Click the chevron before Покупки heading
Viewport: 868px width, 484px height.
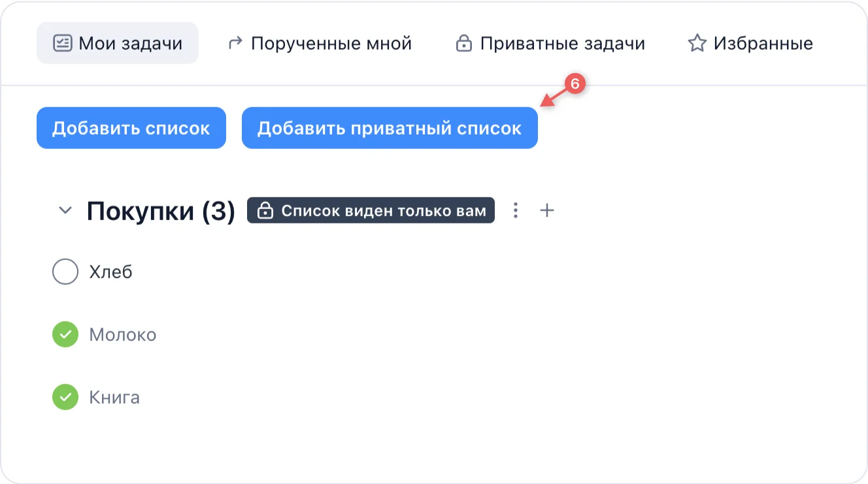point(65,210)
